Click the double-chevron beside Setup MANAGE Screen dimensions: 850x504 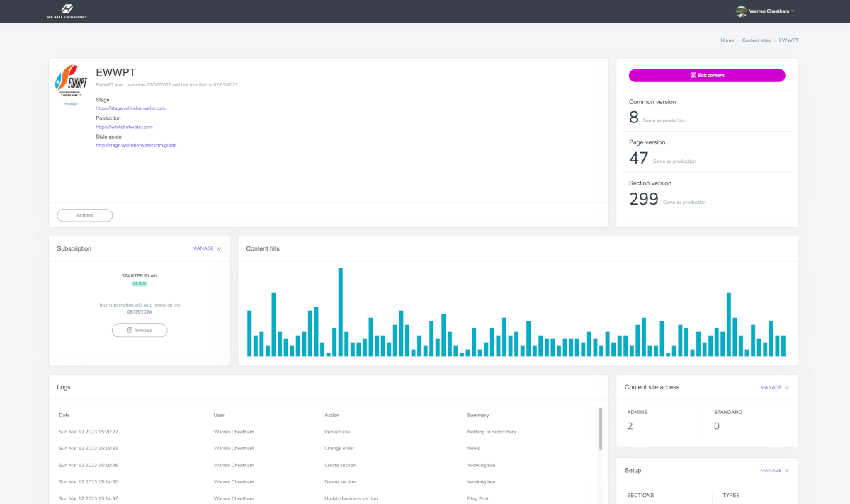coord(788,470)
